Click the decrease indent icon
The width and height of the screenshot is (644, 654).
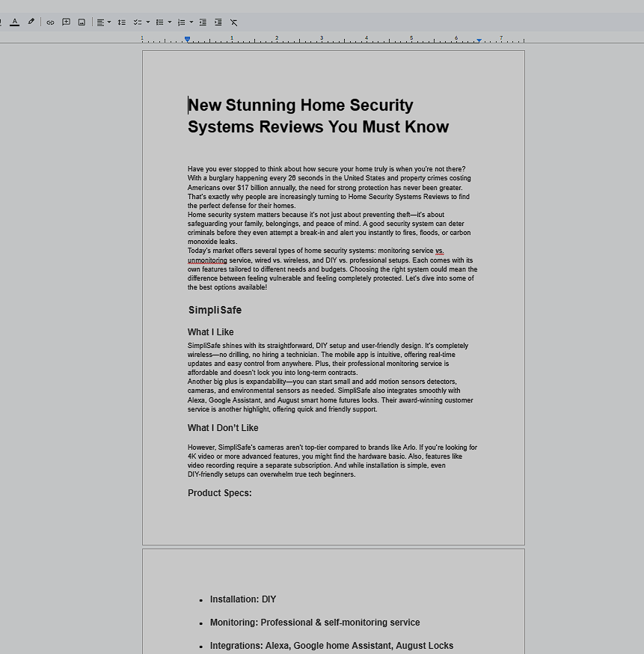[x=203, y=22]
